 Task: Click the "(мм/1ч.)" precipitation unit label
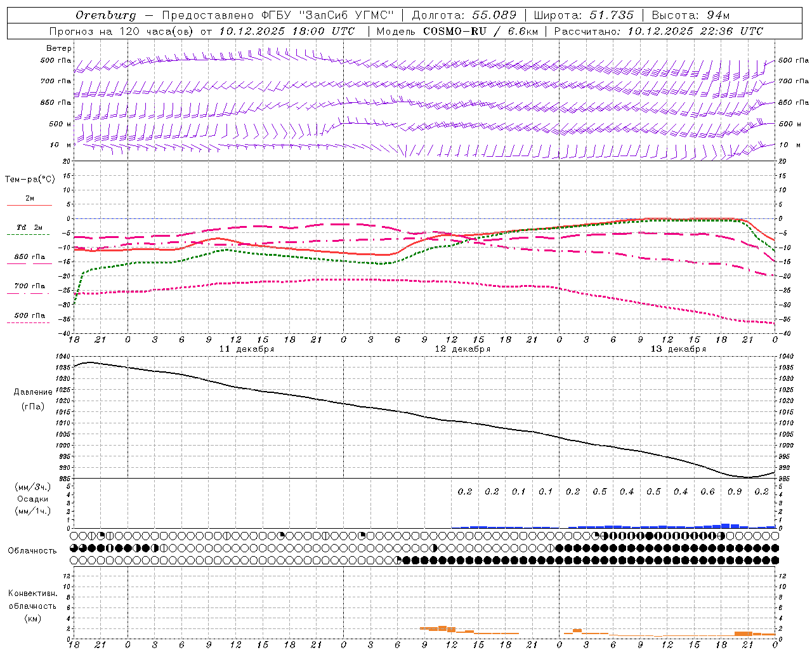coord(33,511)
